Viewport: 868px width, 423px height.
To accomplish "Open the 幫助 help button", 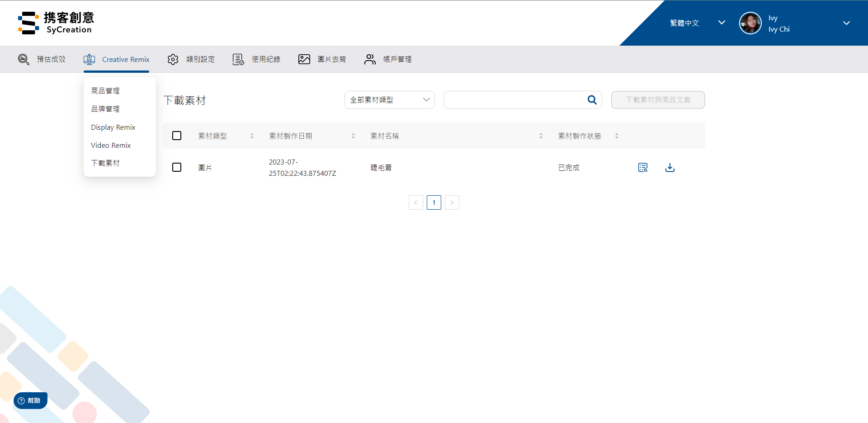I will pos(30,400).
